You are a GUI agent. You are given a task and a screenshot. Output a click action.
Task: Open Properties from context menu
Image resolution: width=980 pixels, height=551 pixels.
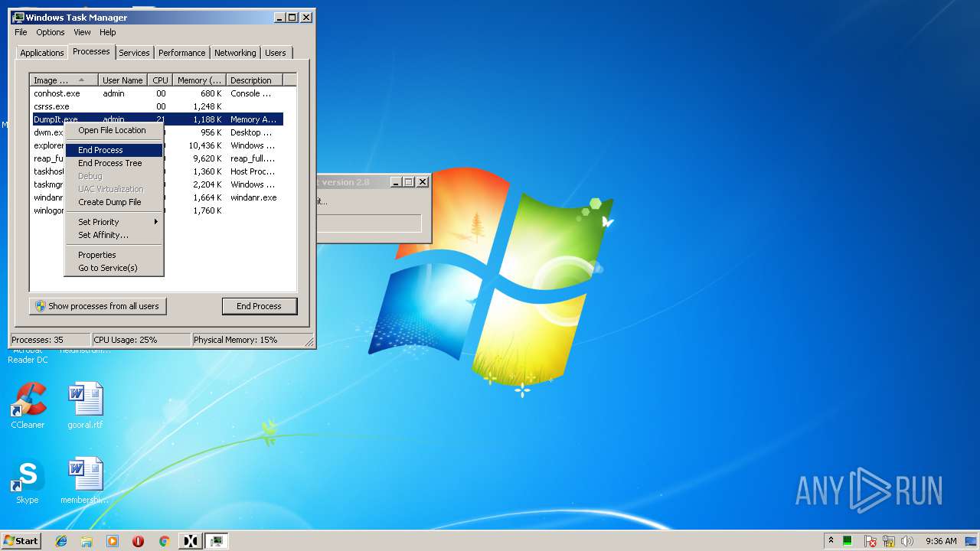point(114,255)
